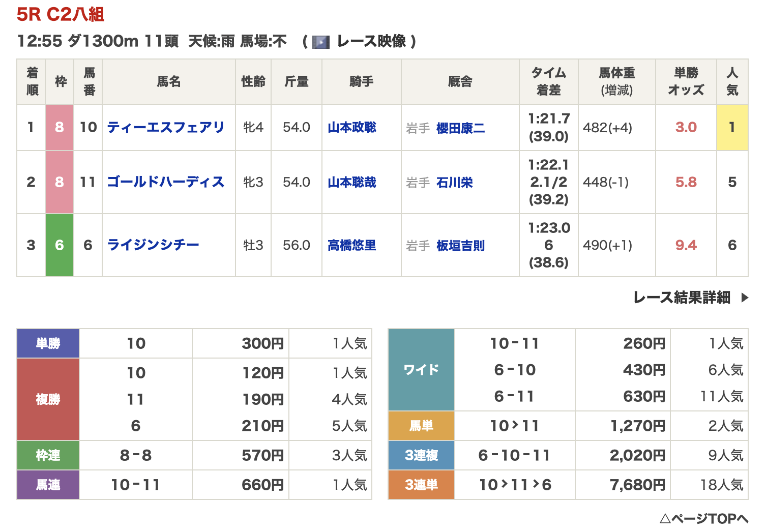Click the green 枠 6 frame cell
The width and height of the screenshot is (766, 532).
60,245
